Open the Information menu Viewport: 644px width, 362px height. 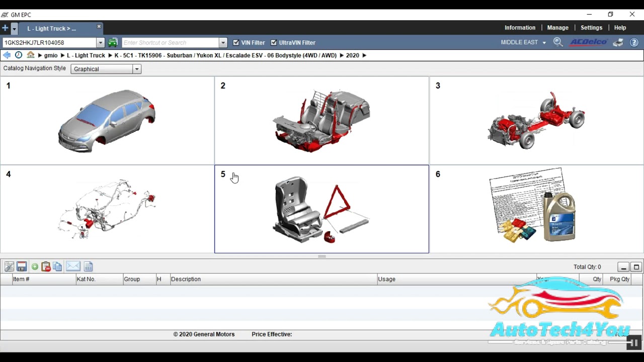point(520,28)
